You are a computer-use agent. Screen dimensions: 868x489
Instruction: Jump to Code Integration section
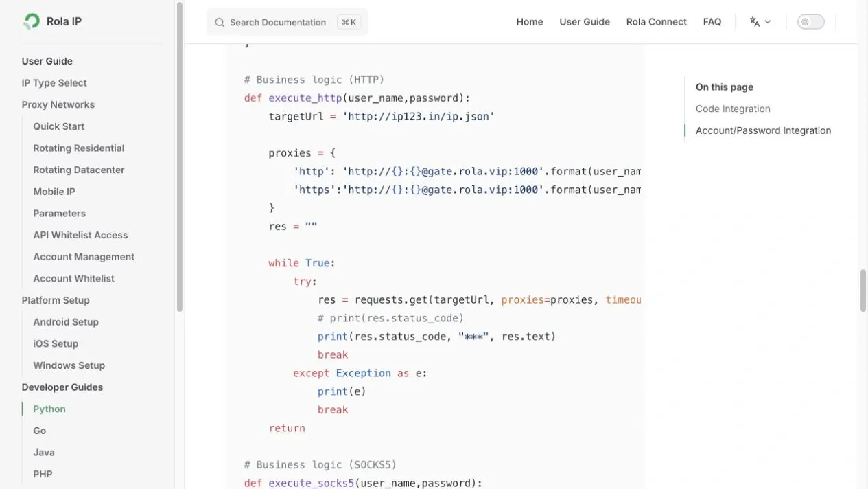[x=733, y=109]
